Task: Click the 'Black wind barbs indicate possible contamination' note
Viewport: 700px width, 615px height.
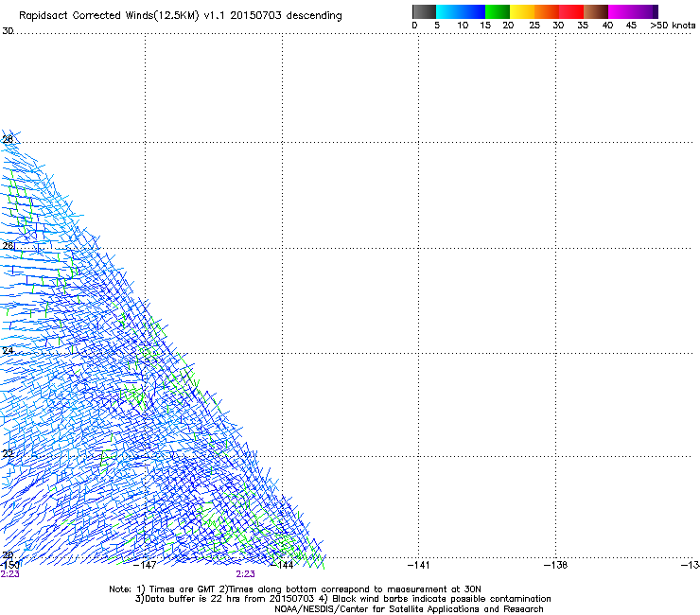Action: tap(442, 599)
